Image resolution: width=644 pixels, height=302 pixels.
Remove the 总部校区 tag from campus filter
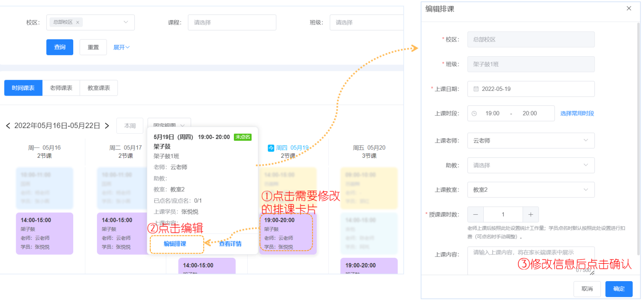coord(78,23)
